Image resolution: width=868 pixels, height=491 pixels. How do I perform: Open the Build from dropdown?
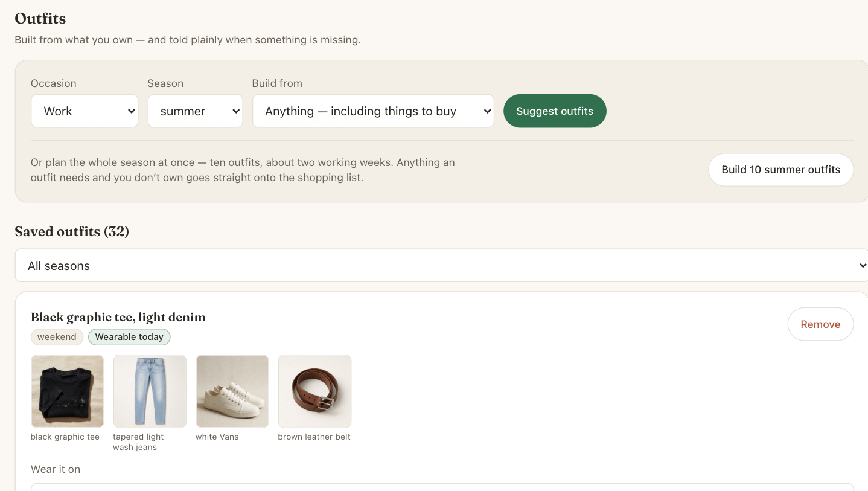click(373, 111)
